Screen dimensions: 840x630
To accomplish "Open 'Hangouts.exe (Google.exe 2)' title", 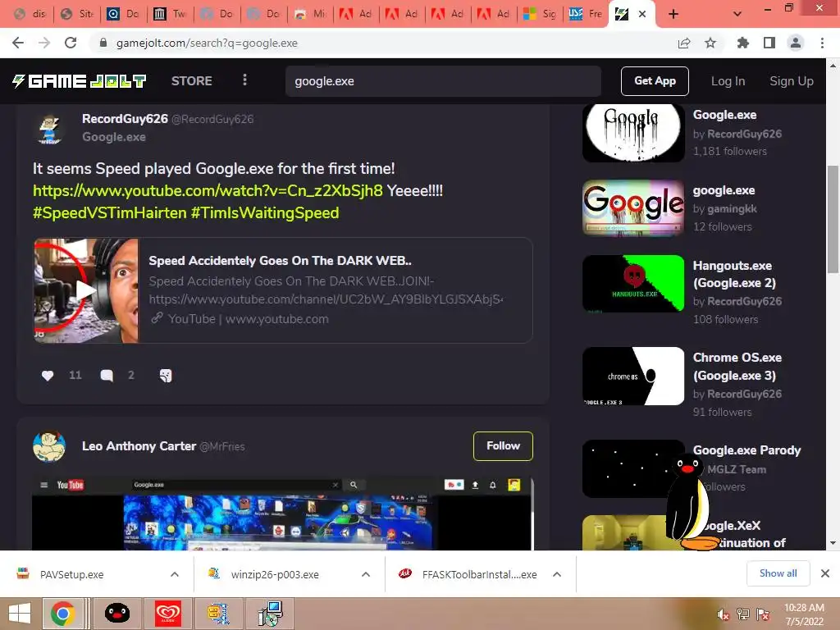I will click(x=734, y=274).
